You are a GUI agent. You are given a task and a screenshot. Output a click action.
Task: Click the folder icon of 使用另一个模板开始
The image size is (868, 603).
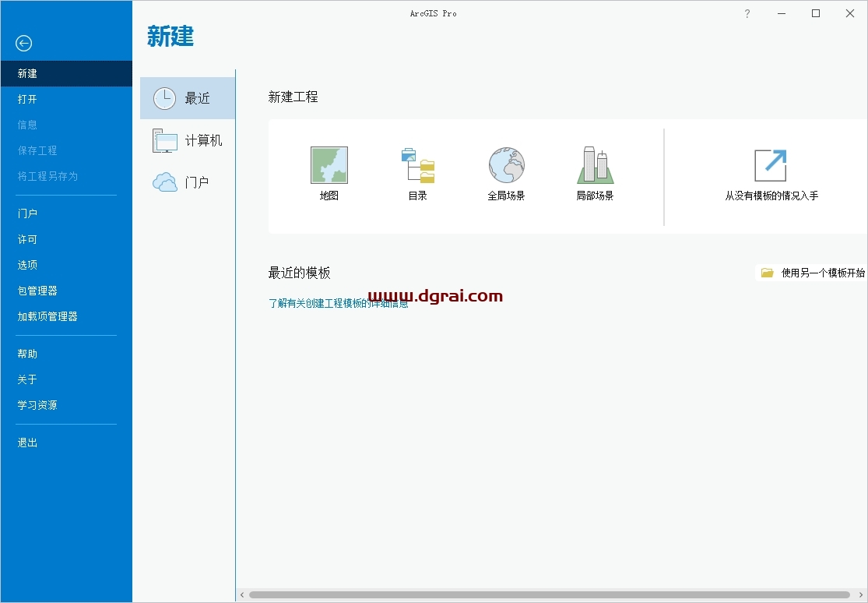(768, 273)
